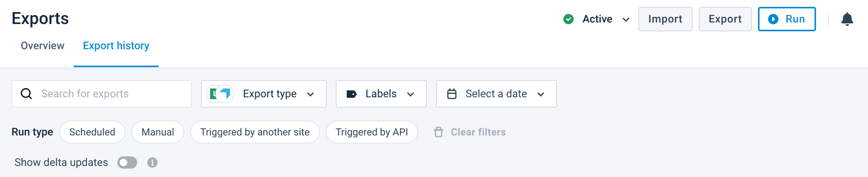Toggle the Manual run type filter
Image resolution: width=868 pixels, height=177 pixels.
pos(157,132)
